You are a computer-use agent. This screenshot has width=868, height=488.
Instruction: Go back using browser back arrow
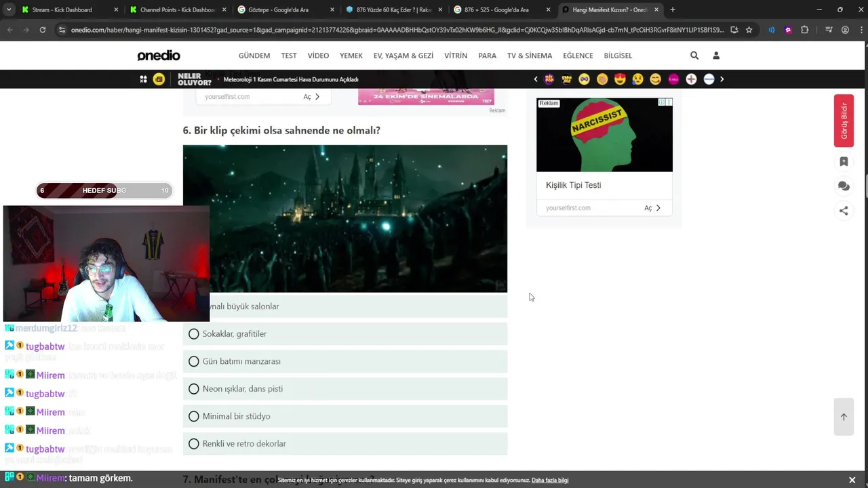pos(10,30)
